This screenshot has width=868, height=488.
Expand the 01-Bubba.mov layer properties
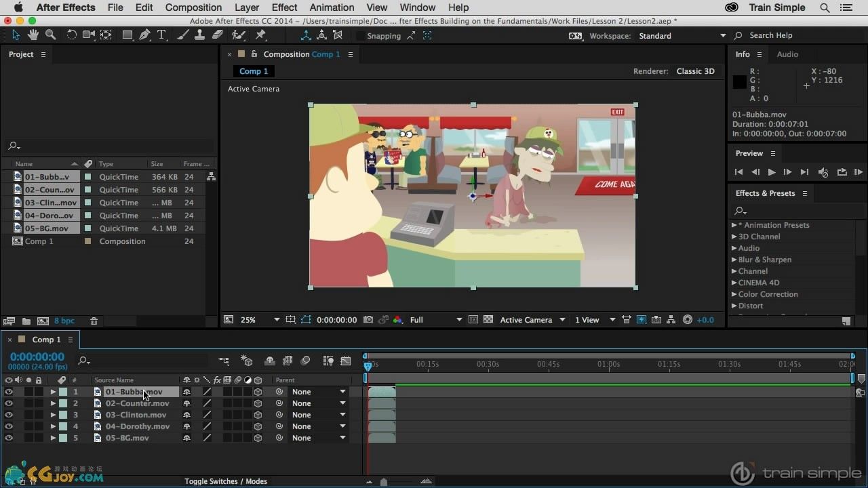point(53,392)
